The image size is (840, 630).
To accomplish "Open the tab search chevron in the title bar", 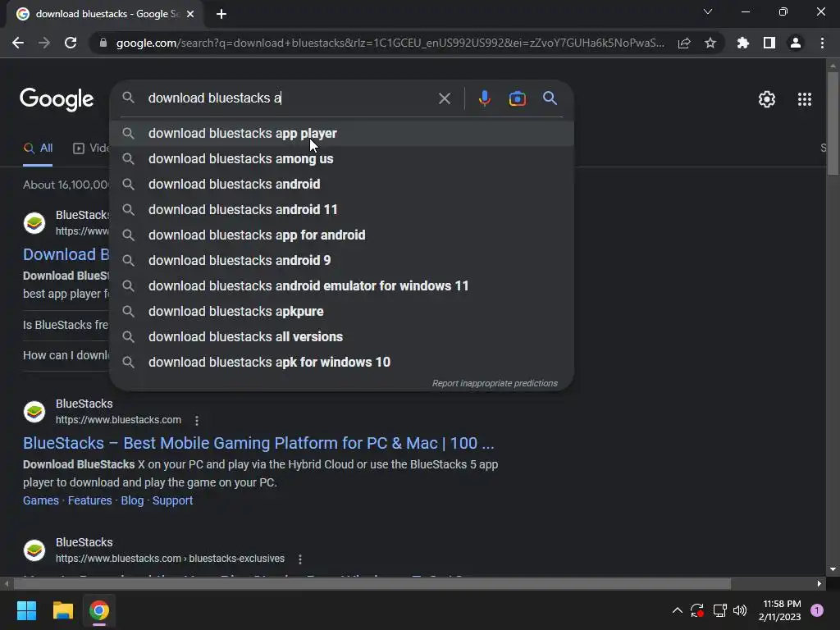I will [x=708, y=11].
